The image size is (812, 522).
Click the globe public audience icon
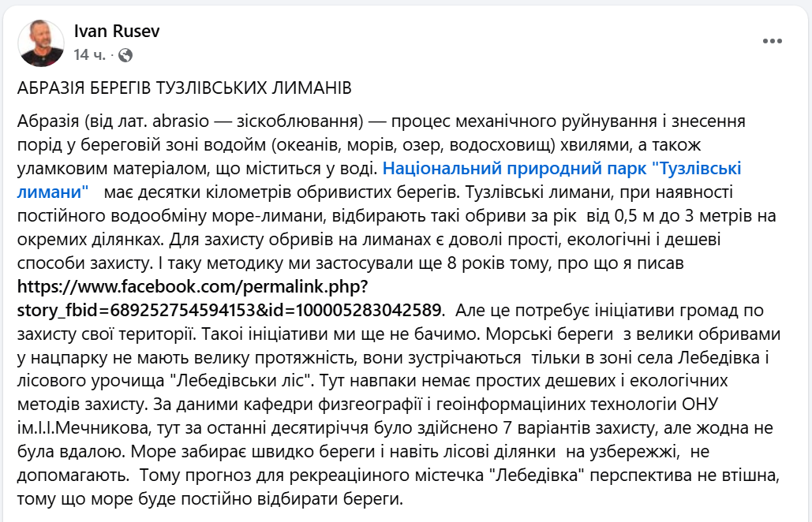pyautogui.click(x=125, y=55)
